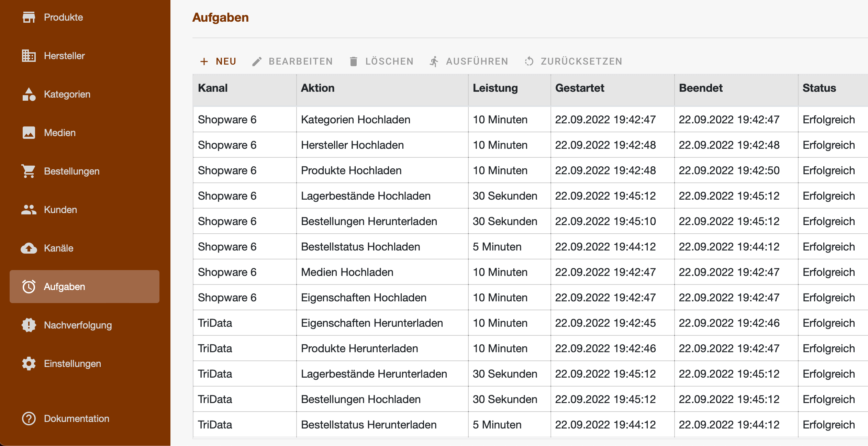
Task: Open the Produkte menu entry
Action: tap(85, 17)
